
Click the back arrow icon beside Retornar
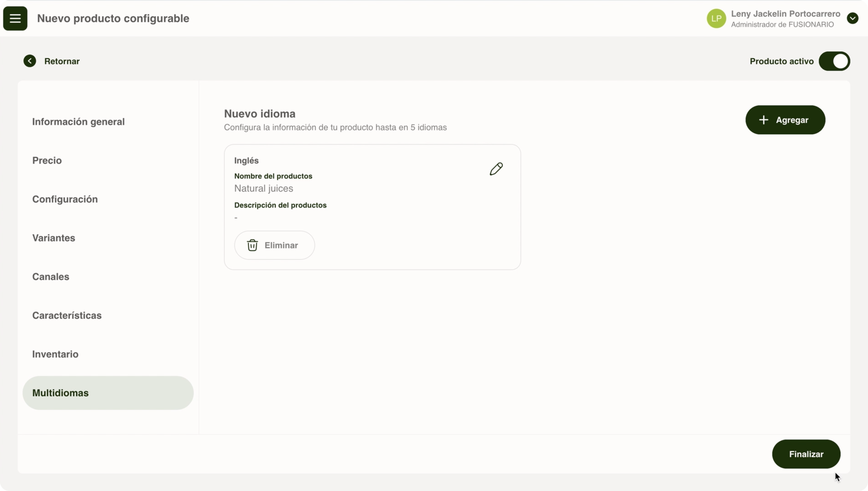coord(30,61)
